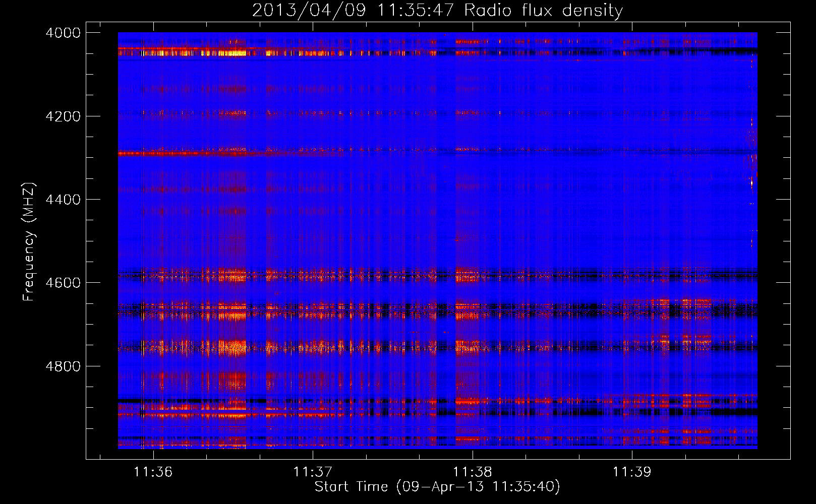This screenshot has width=816, height=504.
Task: Click the 'Start Time (09-Apr-13 11:35:40)' axis title
Action: click(x=437, y=487)
